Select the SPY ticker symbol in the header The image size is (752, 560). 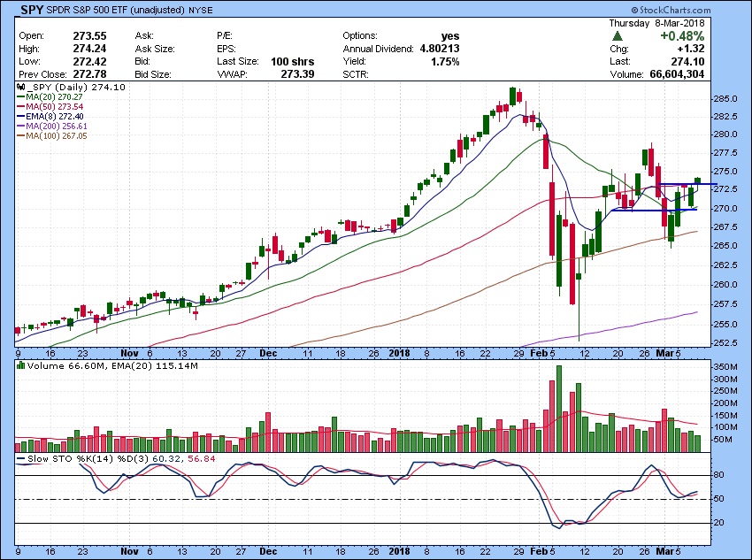point(32,10)
